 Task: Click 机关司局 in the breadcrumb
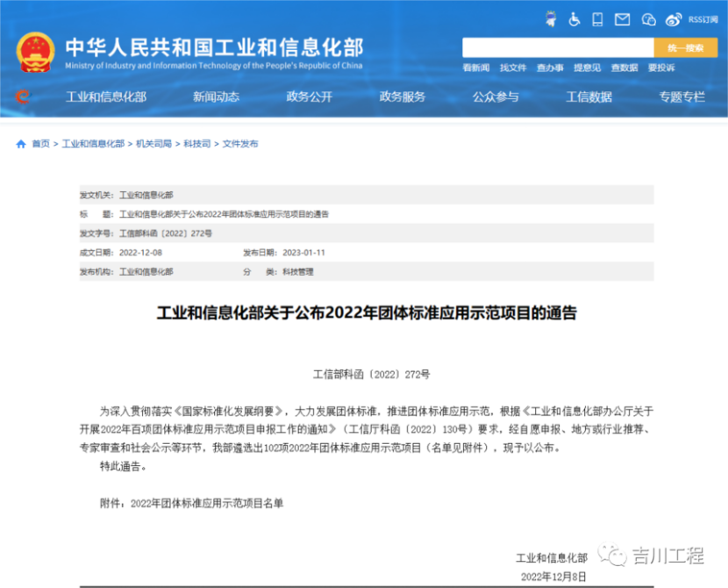pyautogui.click(x=154, y=144)
